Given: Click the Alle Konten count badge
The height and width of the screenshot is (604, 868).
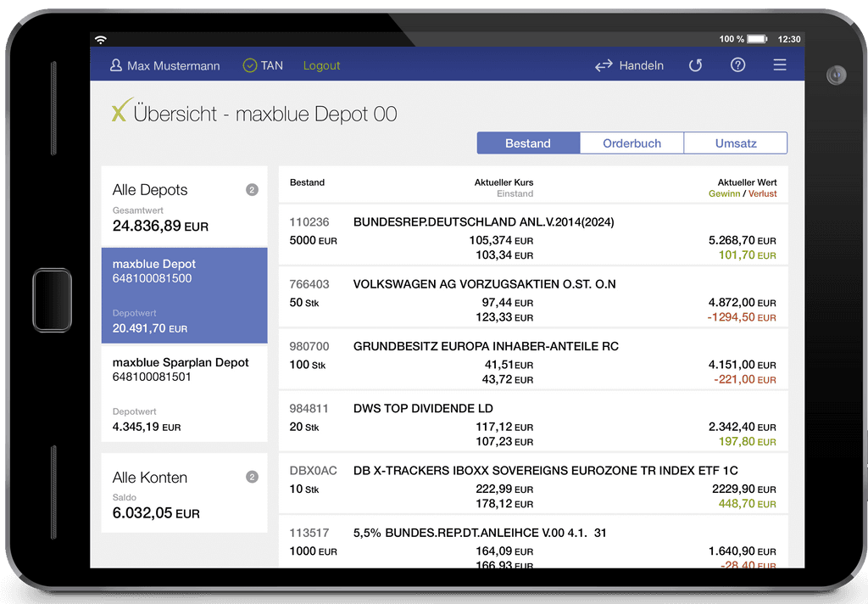Looking at the screenshot, I should click(x=252, y=477).
